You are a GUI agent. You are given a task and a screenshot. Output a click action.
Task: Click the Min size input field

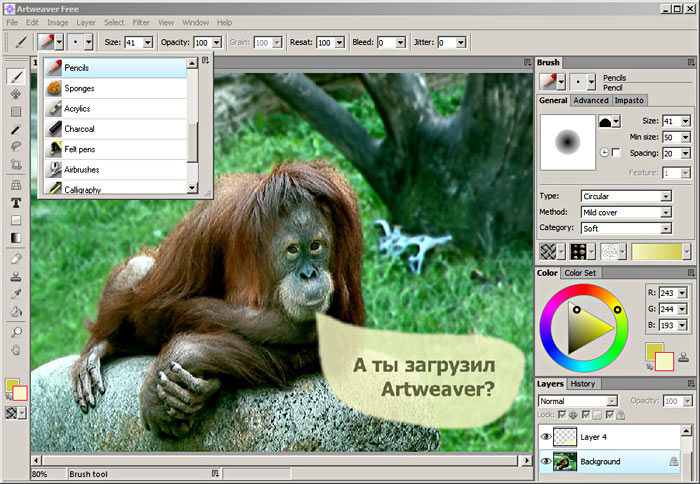pyautogui.click(x=671, y=137)
